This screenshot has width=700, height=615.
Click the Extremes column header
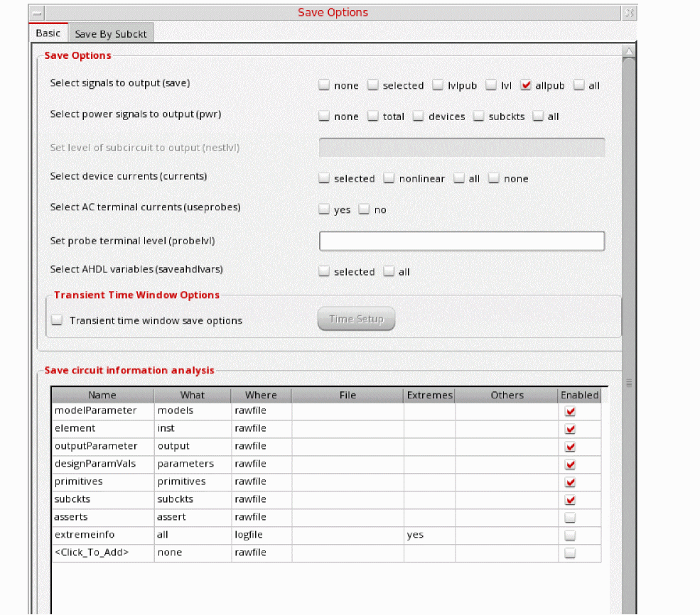coord(429,395)
